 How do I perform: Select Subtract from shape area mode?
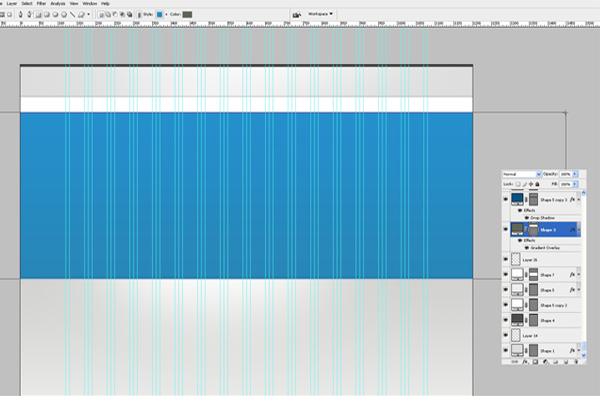coord(115,15)
